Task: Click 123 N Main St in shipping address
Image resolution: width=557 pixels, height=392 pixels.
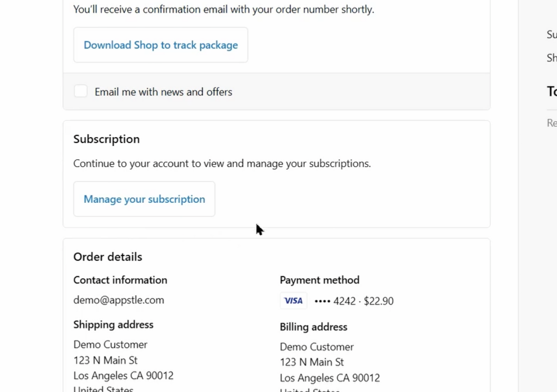Action: [105, 360]
